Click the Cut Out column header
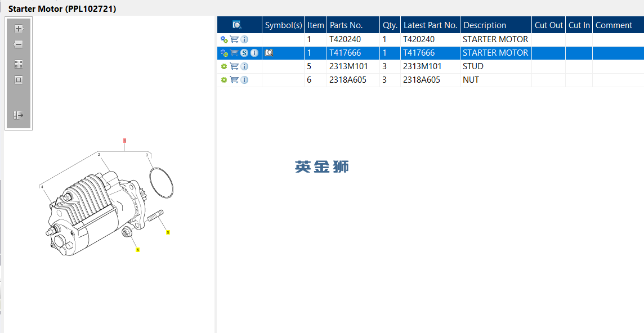The height and width of the screenshot is (333, 644). pos(549,25)
